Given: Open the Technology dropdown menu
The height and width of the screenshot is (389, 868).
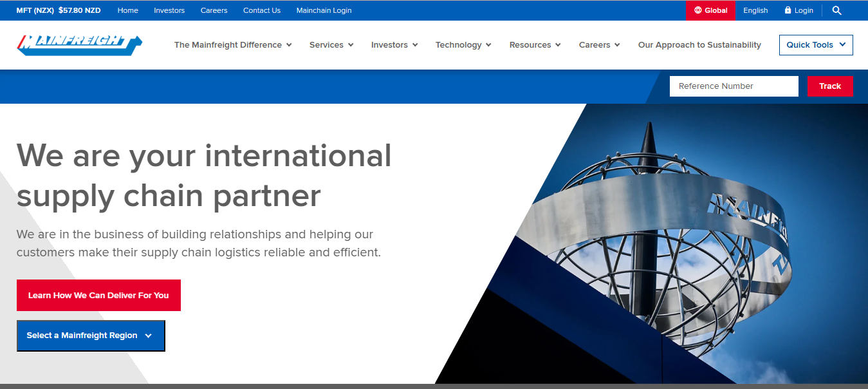Looking at the screenshot, I should click(463, 45).
